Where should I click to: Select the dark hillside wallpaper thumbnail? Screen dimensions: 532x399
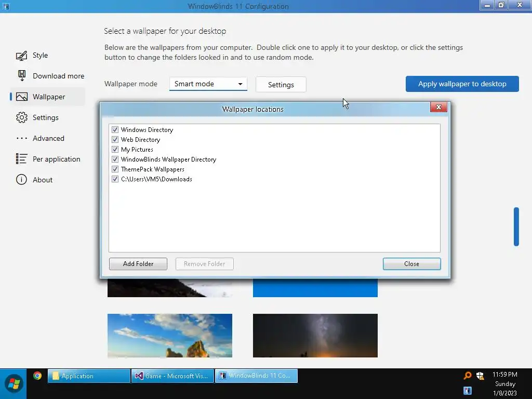170,288
